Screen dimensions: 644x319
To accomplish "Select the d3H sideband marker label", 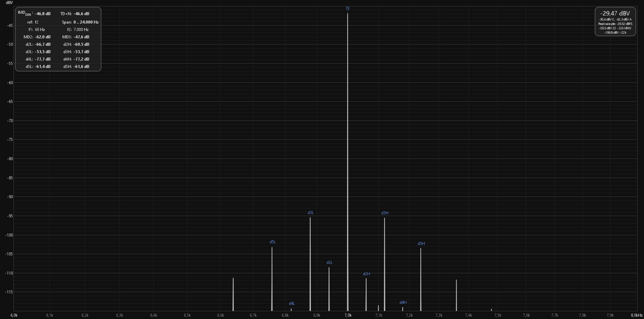I will (385, 213).
